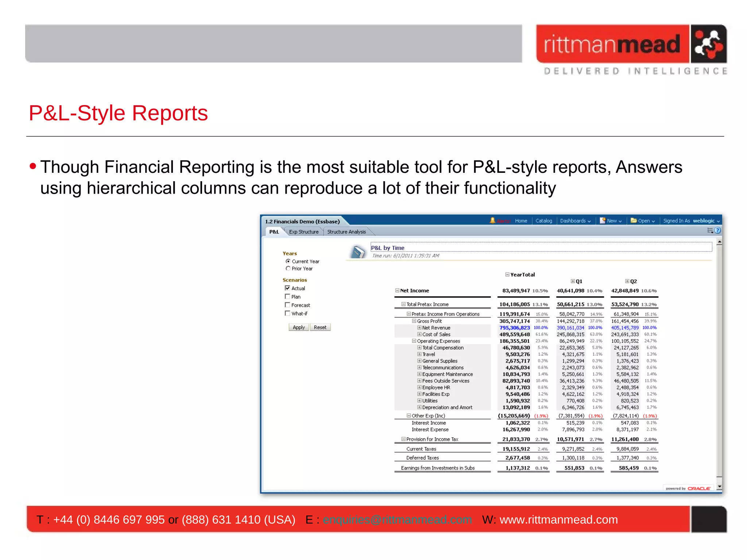Viewport: 747px width, 560px height.
Task: Click the help question mark icon
Action: 717,230
